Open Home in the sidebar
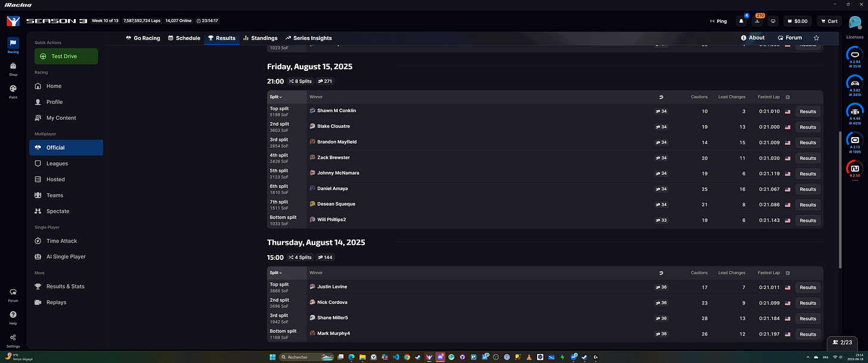868x363 pixels. [66, 86]
